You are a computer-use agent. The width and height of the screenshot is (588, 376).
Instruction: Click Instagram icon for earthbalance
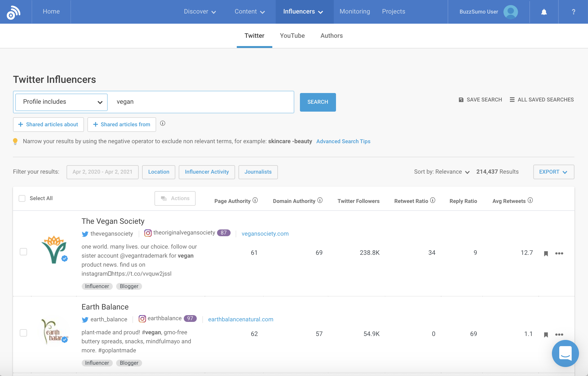tap(142, 319)
